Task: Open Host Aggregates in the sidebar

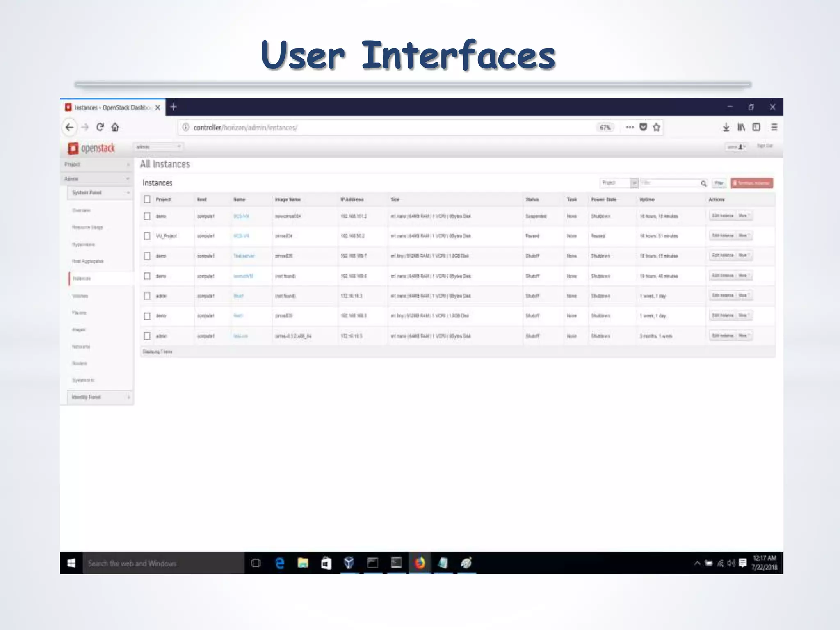Action: click(87, 261)
